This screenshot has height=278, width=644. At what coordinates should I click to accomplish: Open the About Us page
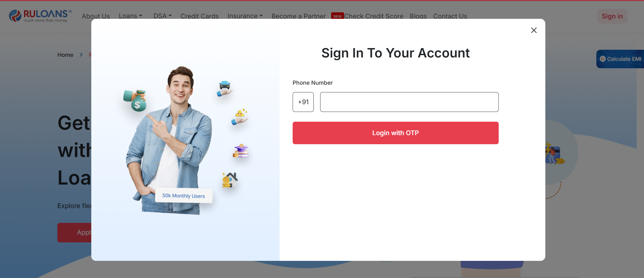coord(96,16)
